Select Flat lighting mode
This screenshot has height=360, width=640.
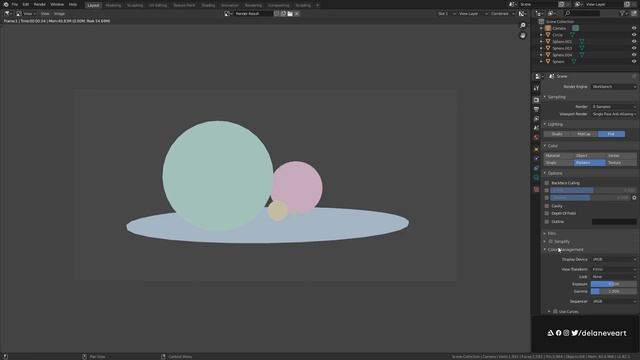(611, 134)
